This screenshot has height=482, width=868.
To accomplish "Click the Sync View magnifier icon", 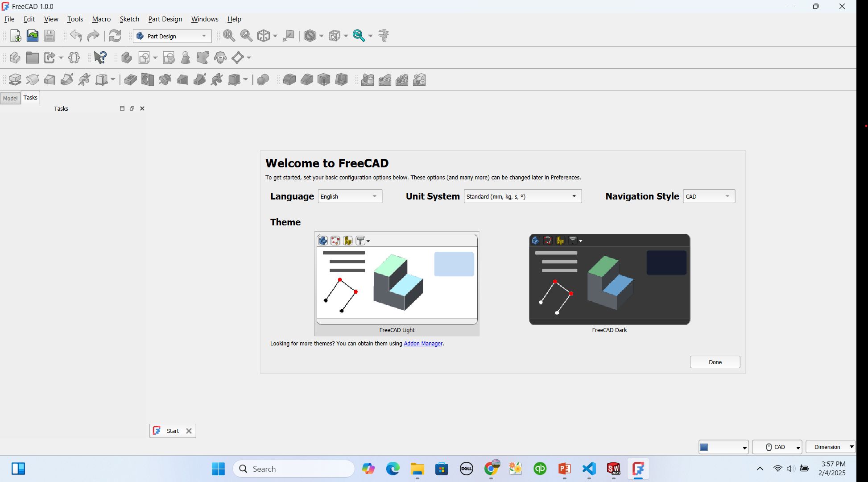I will (x=359, y=36).
